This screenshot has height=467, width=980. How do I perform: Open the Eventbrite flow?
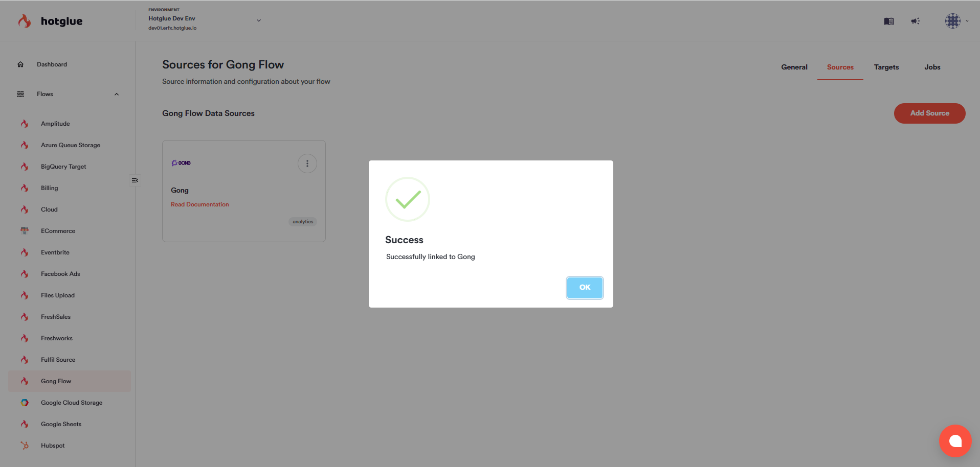click(55, 252)
